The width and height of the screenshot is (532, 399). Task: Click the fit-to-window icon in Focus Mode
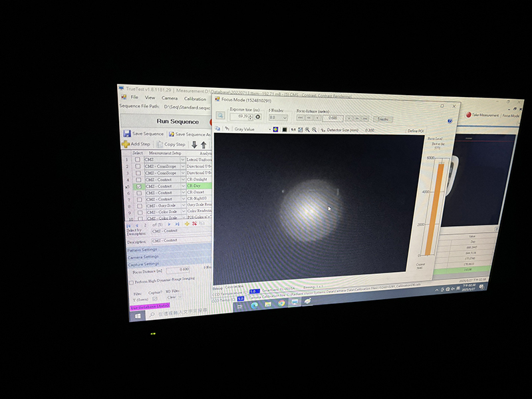(301, 130)
